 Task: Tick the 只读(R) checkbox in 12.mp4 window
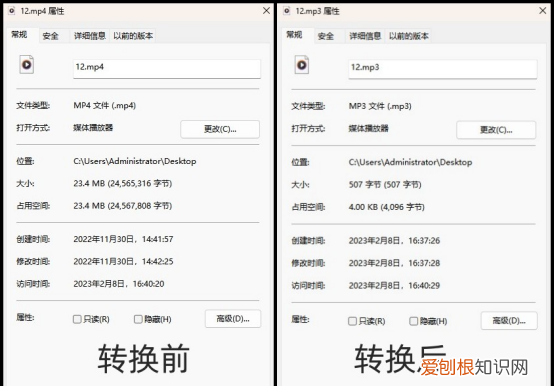77,319
